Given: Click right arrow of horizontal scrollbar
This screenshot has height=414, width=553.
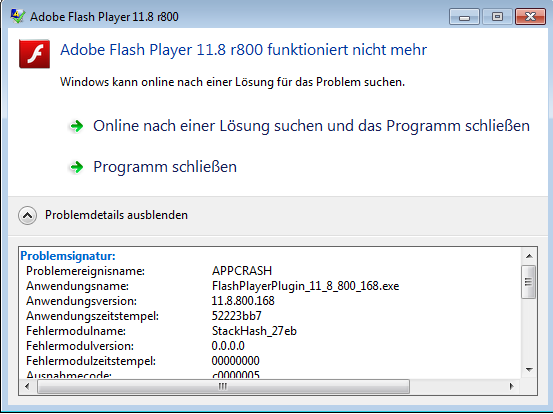Looking at the screenshot, I should point(511,386).
